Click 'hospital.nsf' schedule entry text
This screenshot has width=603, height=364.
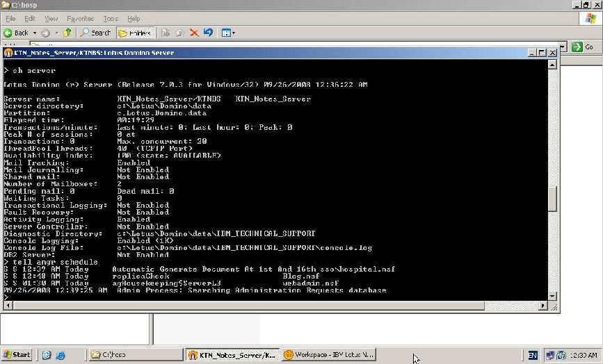pyautogui.click(x=366, y=269)
